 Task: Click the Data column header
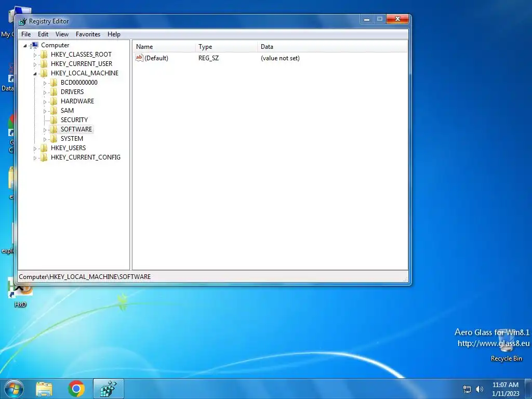332,47
